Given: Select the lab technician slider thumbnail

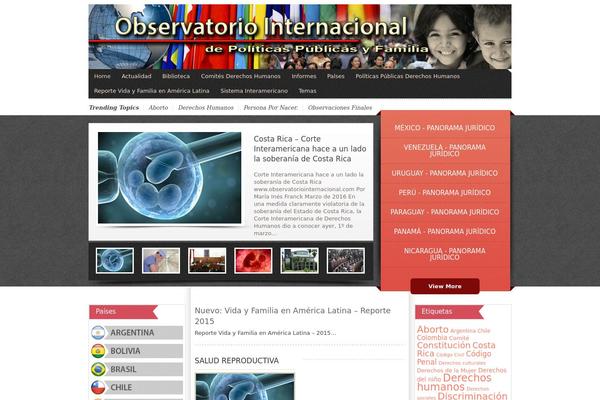Looking at the screenshot, I should [161, 261].
